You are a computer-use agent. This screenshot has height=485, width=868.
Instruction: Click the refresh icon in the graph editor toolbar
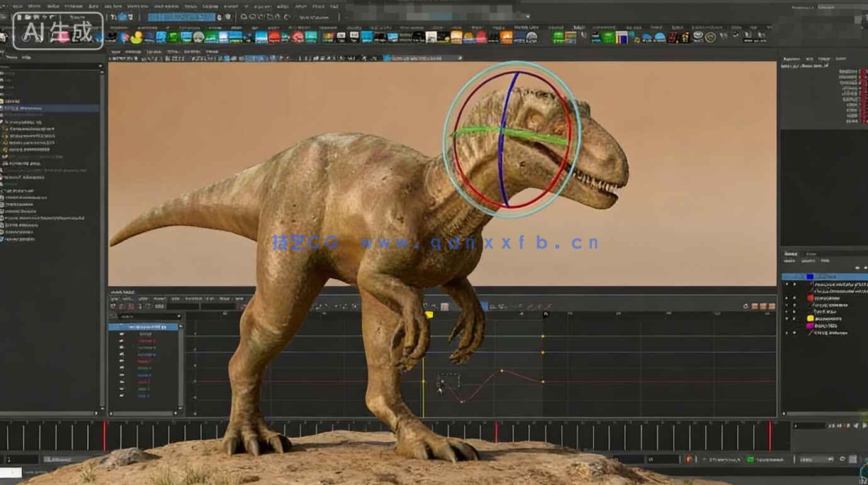[x=746, y=306]
